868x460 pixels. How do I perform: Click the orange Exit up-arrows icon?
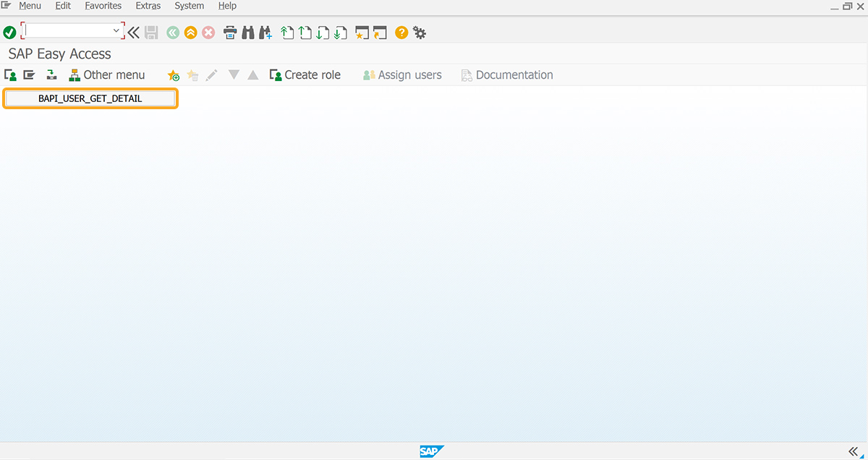(191, 33)
